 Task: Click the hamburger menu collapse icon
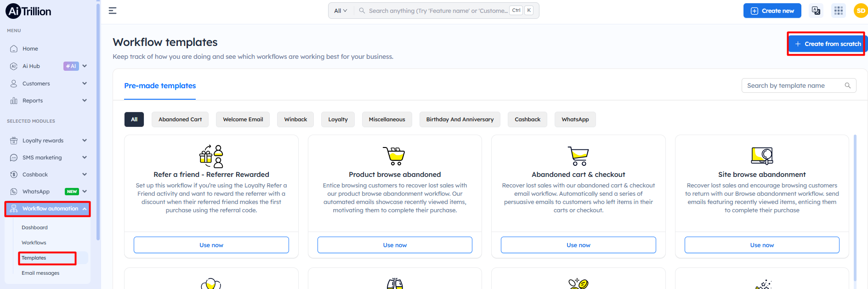pos(113,11)
